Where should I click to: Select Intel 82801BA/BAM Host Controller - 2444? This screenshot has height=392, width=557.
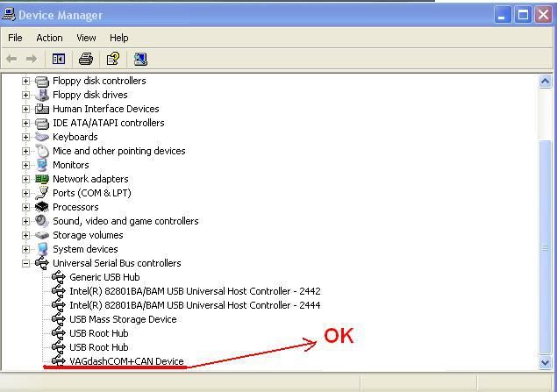pyautogui.click(x=195, y=305)
